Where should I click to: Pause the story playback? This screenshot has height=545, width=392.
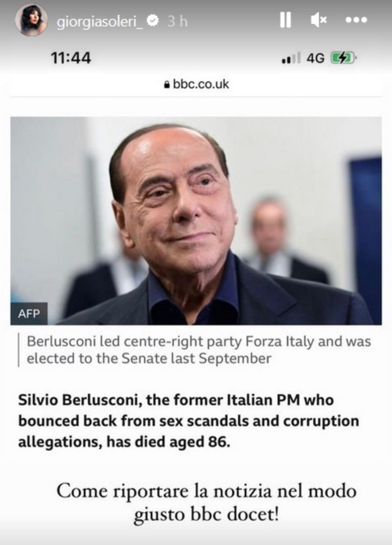(x=285, y=21)
